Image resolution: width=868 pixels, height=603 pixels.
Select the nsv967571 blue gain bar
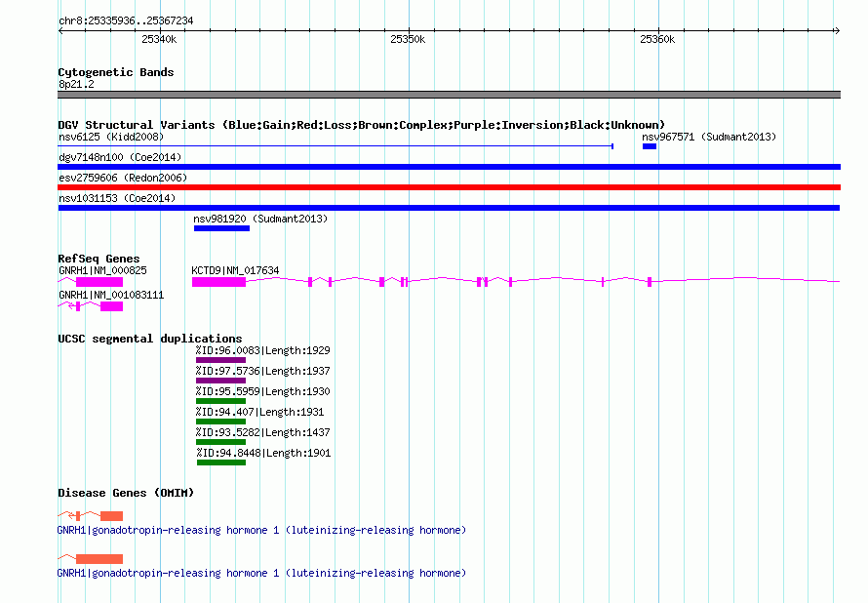[650, 146]
